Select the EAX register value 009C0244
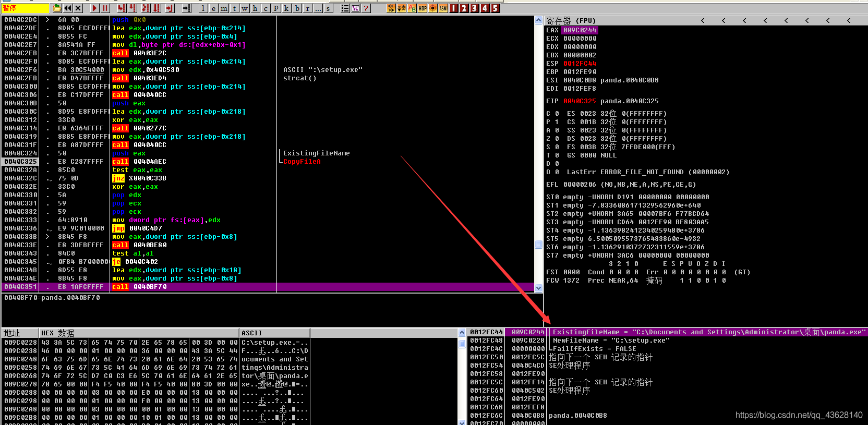This screenshot has width=868, height=425. click(x=580, y=30)
